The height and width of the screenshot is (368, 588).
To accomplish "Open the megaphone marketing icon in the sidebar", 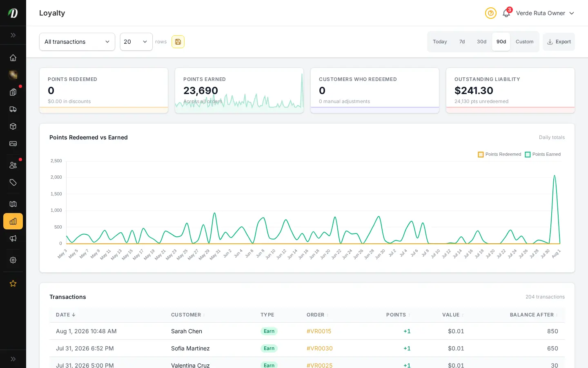I will click(13, 238).
